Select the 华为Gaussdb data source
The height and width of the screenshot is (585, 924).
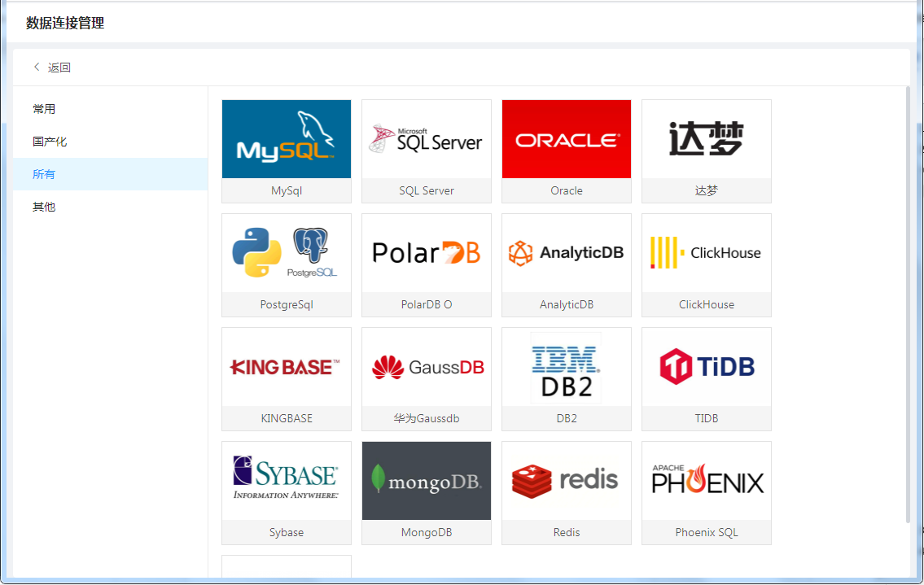(x=426, y=367)
